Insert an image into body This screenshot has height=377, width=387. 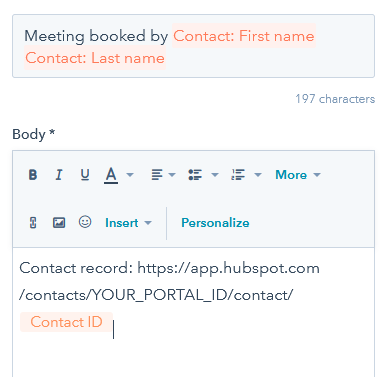pos(59,223)
